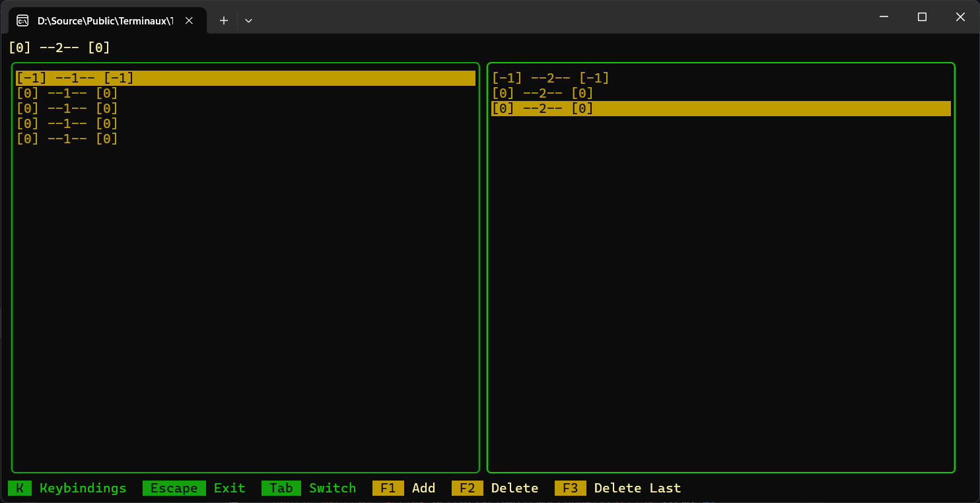Close the D:\Source\Public\Terminaux tab
The width and height of the screenshot is (980, 503).
click(x=189, y=20)
